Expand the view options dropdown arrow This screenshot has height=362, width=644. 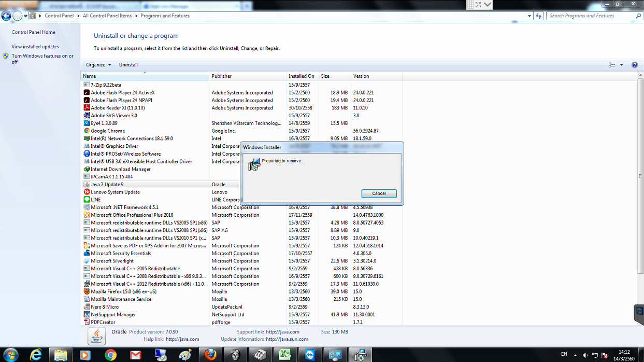pos(622,65)
